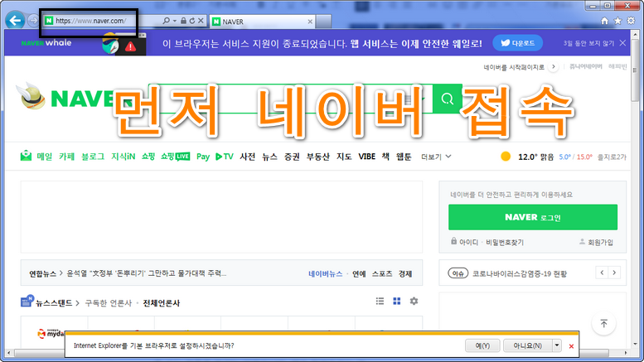
Task: Switch newsstand to list view icon
Action: [x=380, y=302]
